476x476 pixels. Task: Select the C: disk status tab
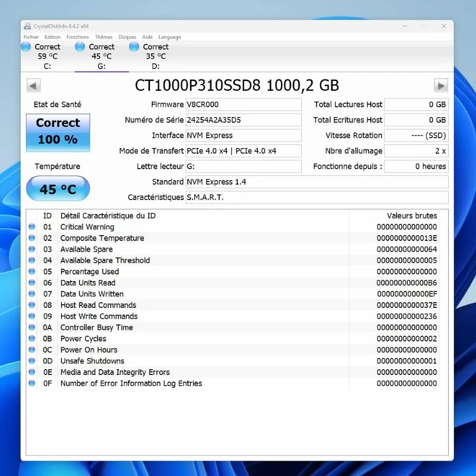click(47, 56)
